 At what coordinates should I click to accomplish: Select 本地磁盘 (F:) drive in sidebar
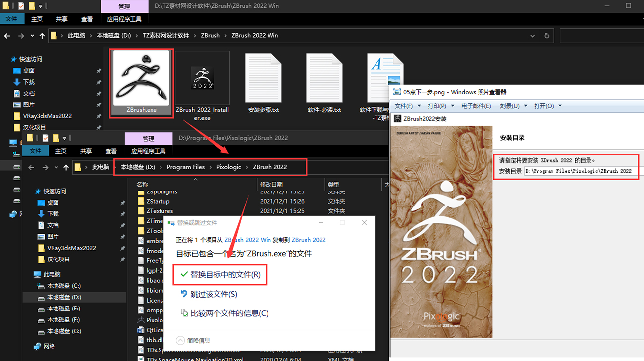(63, 320)
